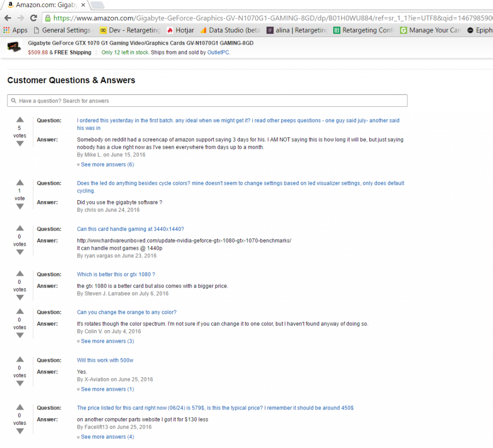Upvote the 'Which is better' gtx 1080 question
This screenshot has width=493, height=448.
click(20, 274)
